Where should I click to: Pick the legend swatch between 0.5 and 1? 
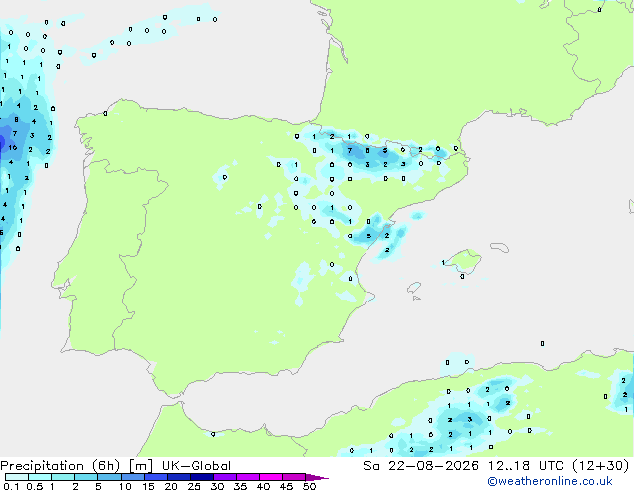point(40,477)
